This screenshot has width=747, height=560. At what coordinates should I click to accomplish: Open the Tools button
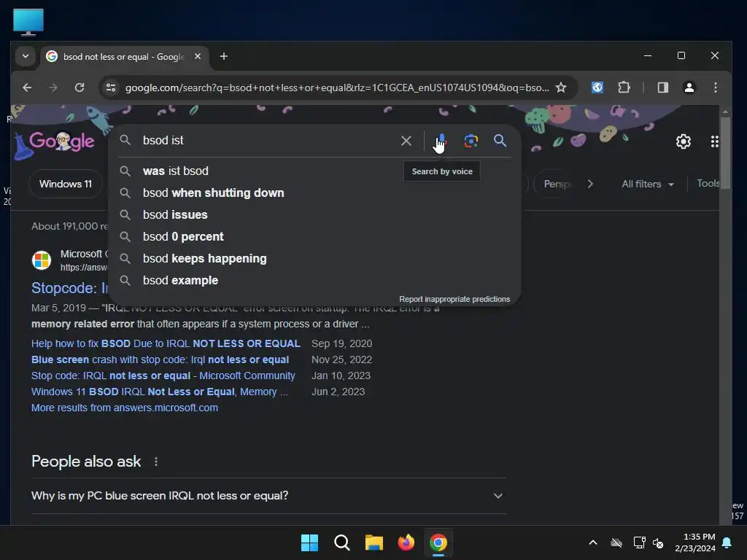[x=708, y=183]
